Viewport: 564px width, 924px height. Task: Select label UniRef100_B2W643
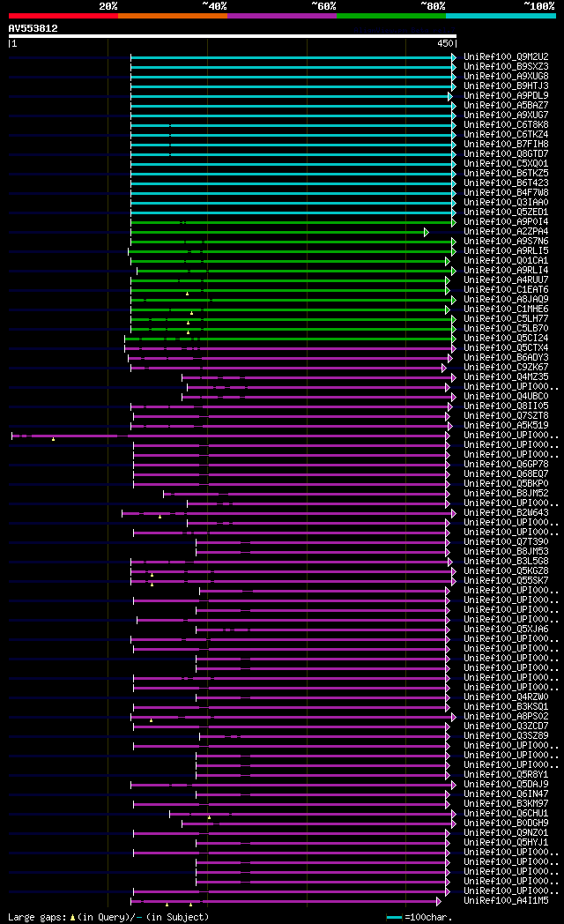tap(506, 512)
